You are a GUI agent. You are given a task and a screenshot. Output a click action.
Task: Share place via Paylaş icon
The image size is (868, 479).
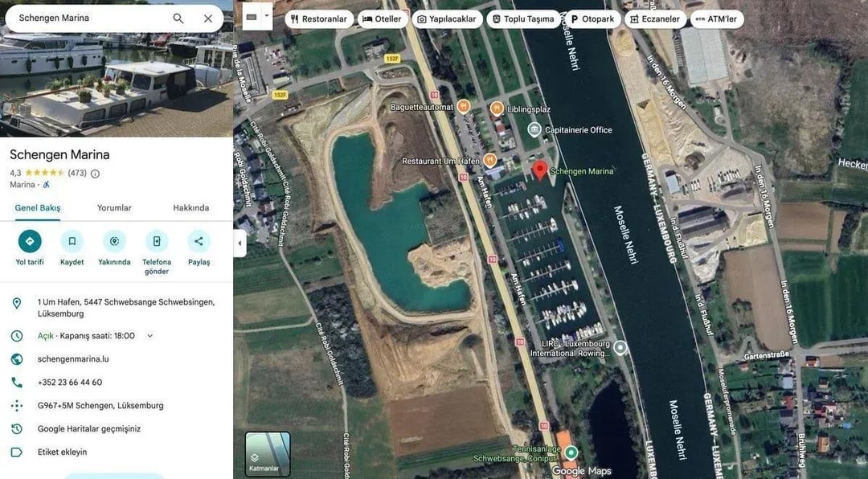(x=199, y=241)
